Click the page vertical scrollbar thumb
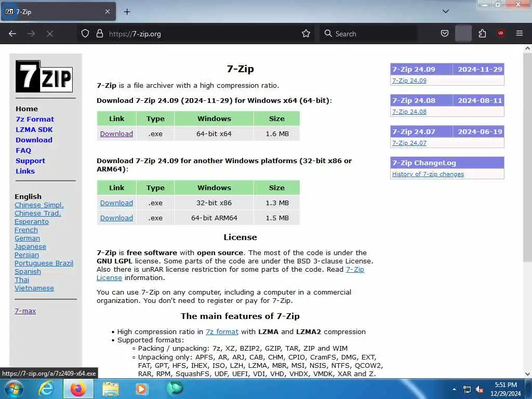Viewport: 532px width, 399px height. 527,158
